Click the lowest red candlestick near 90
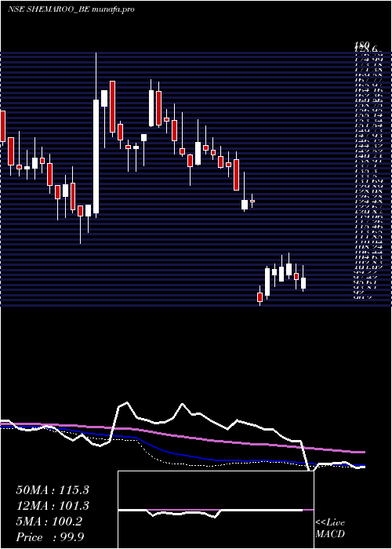The image size is (392, 549). [x=260, y=297]
